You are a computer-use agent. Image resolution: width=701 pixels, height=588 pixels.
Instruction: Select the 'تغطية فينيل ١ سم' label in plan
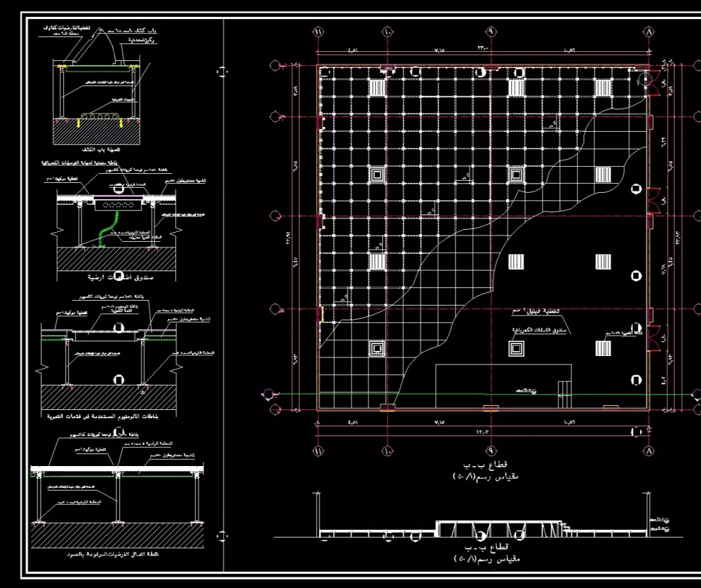[x=535, y=310]
